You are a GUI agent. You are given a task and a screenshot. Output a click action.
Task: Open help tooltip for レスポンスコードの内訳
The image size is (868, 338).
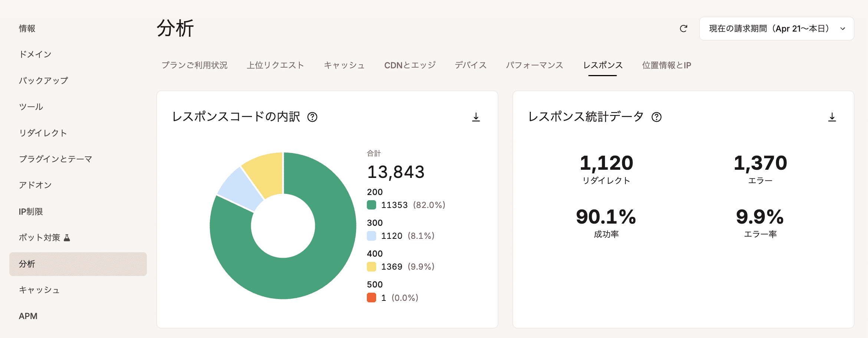point(312,117)
